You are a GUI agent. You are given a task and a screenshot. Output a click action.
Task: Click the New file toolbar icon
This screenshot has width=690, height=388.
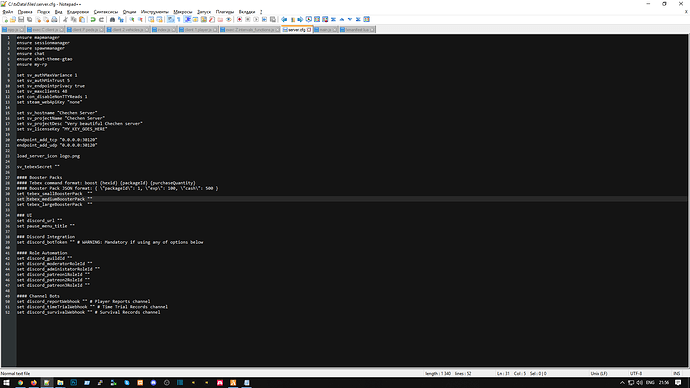tap(5, 19)
